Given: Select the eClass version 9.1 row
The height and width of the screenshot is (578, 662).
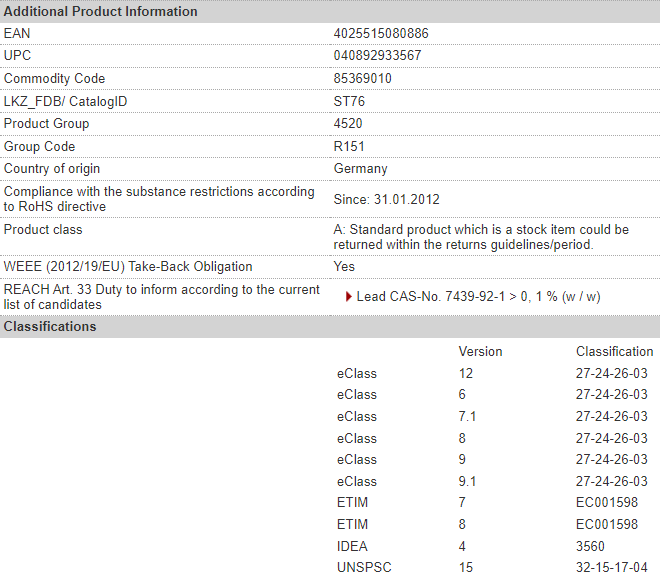Looking at the screenshot, I should pyautogui.click(x=492, y=481).
